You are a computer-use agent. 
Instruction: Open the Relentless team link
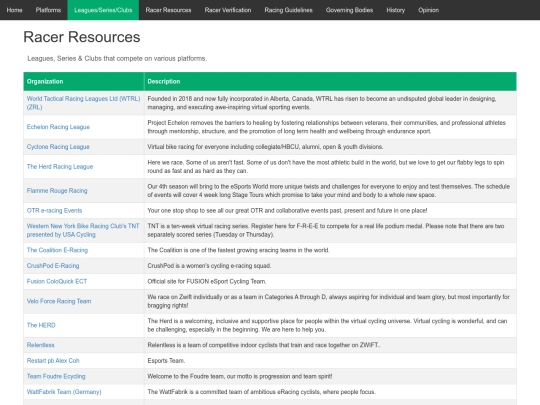[41, 345]
